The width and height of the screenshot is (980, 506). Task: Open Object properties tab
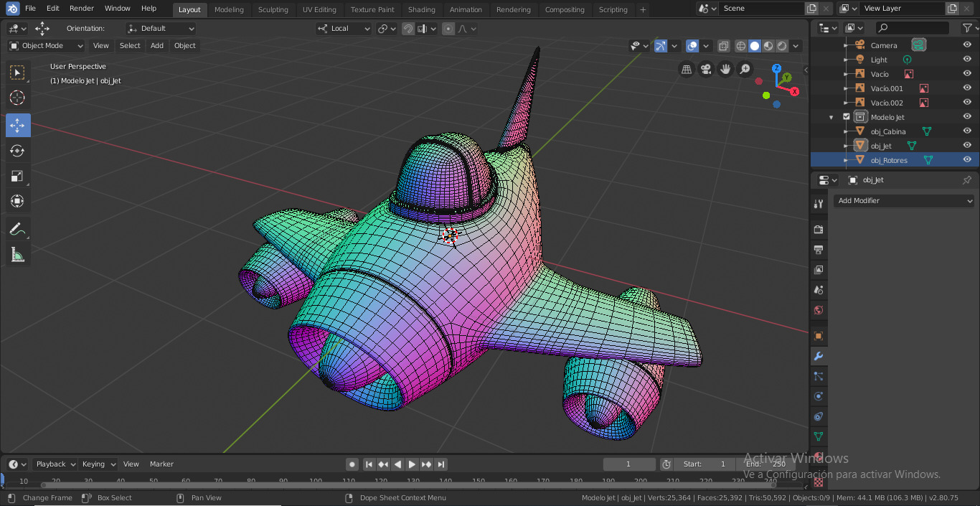(819, 336)
